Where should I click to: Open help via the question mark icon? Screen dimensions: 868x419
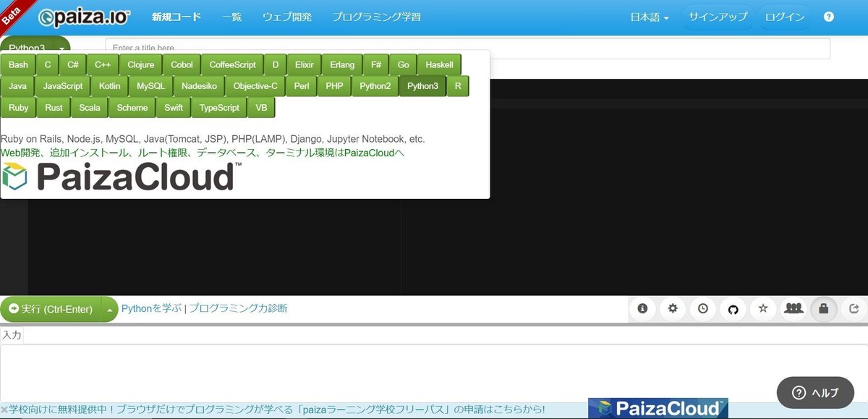[829, 16]
